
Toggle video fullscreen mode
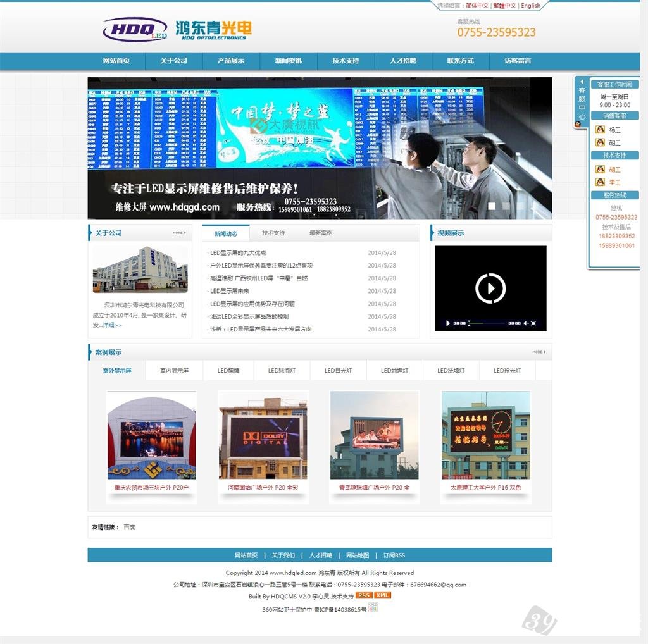533,323
